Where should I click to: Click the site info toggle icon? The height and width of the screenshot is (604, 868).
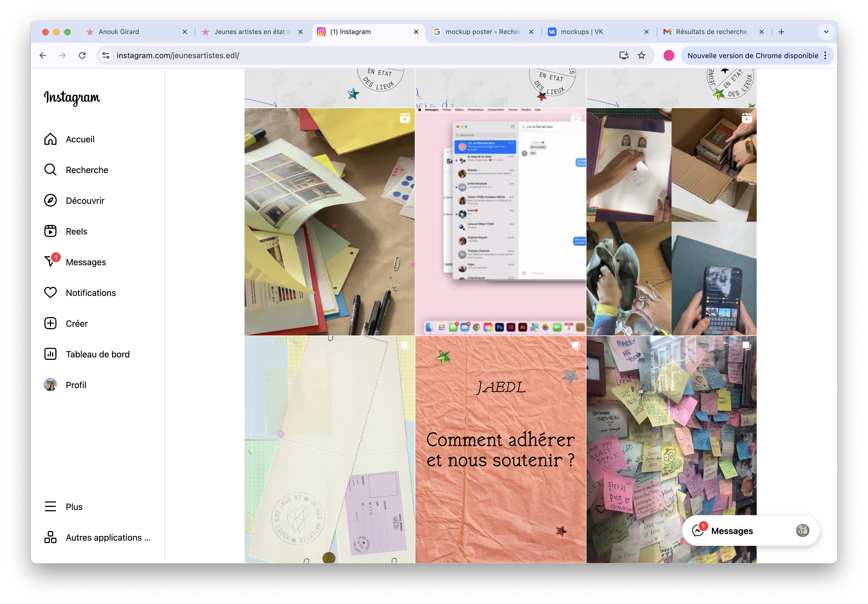point(106,56)
